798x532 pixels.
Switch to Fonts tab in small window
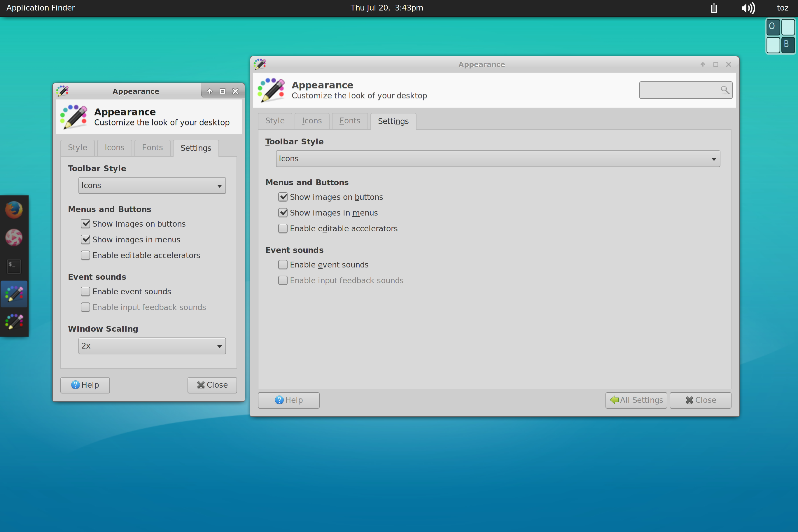tap(152, 148)
